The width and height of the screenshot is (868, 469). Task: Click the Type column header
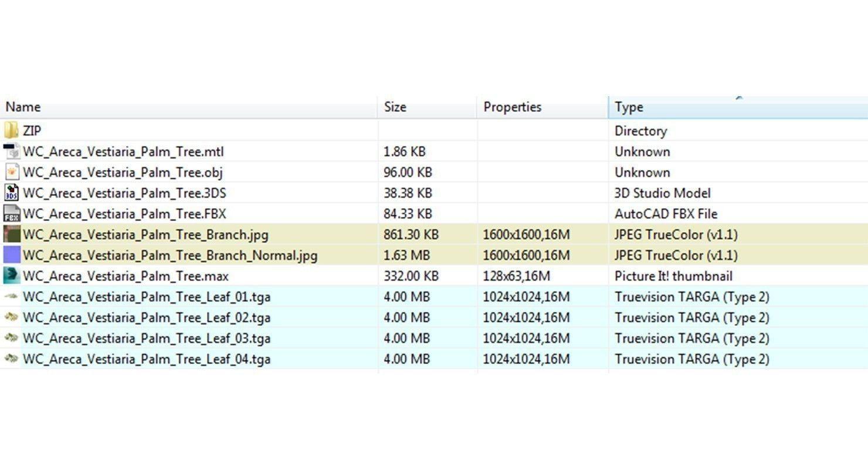629,107
